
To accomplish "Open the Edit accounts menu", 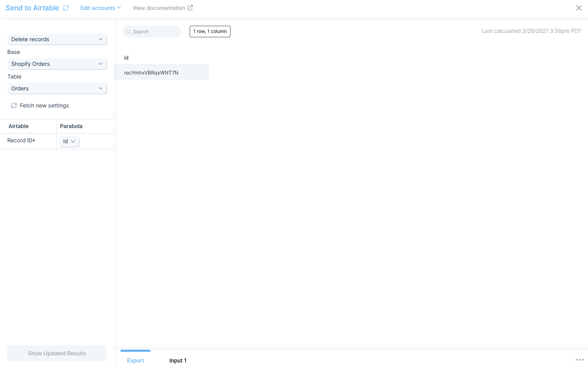I will [x=100, y=8].
